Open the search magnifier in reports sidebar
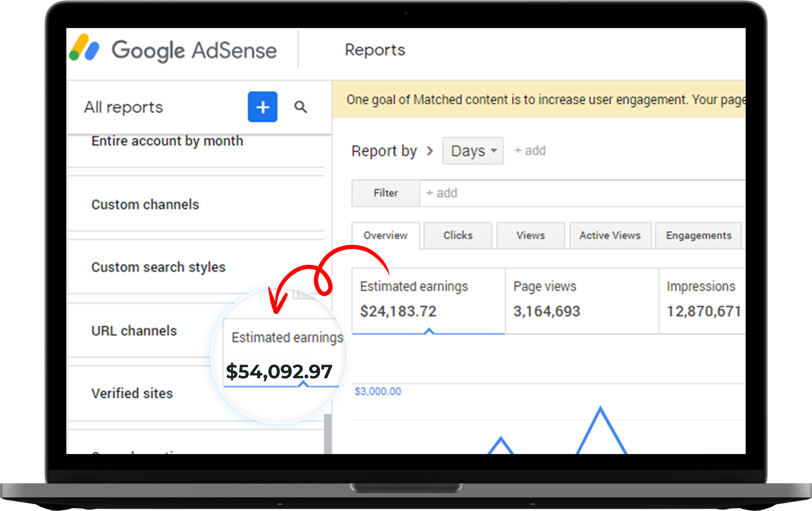812x511 pixels. [300, 107]
